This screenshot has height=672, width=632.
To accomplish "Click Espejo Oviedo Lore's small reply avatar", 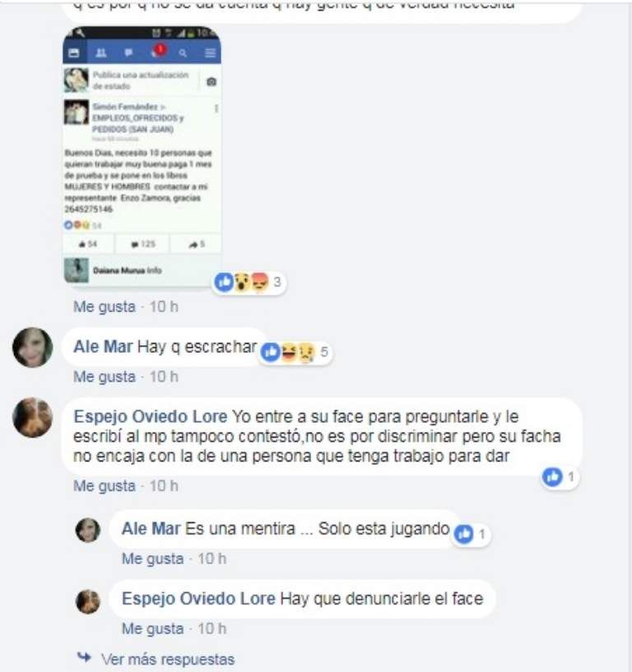I will [x=88, y=601].
